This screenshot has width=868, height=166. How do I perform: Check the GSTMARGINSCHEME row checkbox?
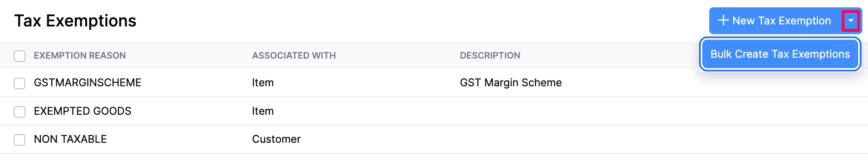coord(20,83)
